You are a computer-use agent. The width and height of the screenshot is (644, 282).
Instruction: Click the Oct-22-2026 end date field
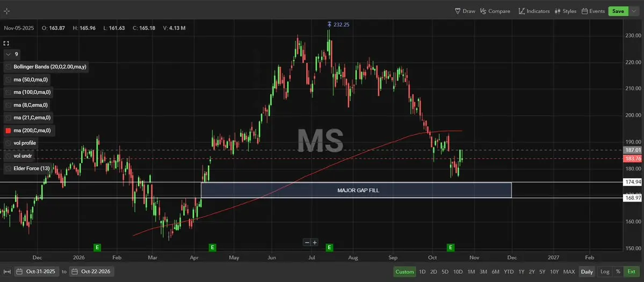pyautogui.click(x=92, y=271)
